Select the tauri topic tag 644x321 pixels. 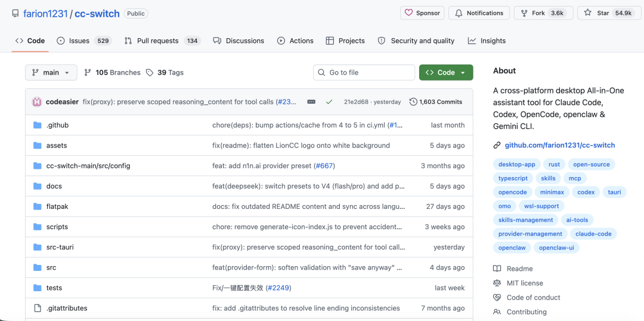614,192
